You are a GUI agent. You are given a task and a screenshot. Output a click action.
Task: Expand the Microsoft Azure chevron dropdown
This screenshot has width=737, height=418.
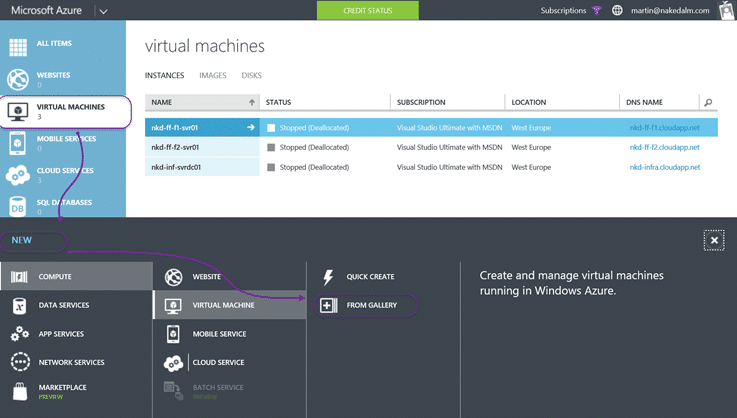pyautogui.click(x=103, y=11)
